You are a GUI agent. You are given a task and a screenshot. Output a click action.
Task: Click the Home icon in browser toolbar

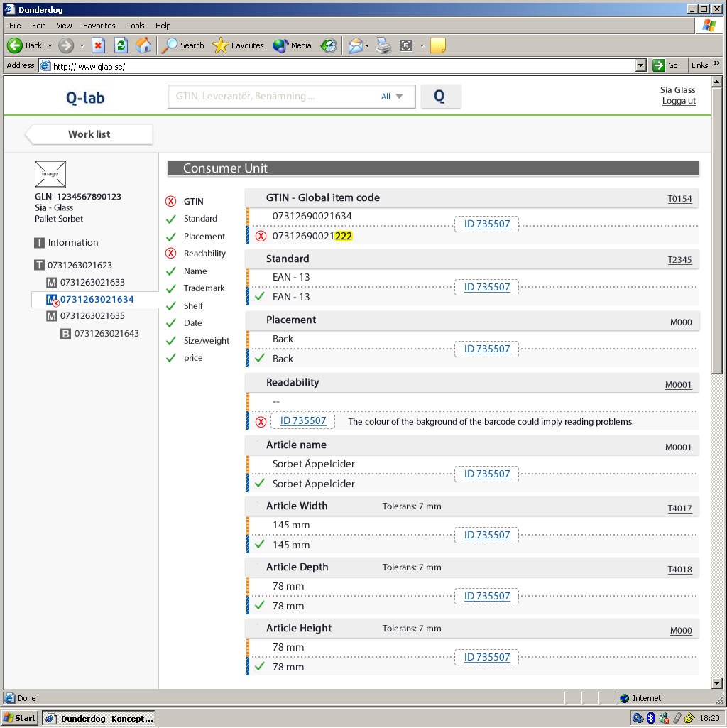click(x=143, y=45)
